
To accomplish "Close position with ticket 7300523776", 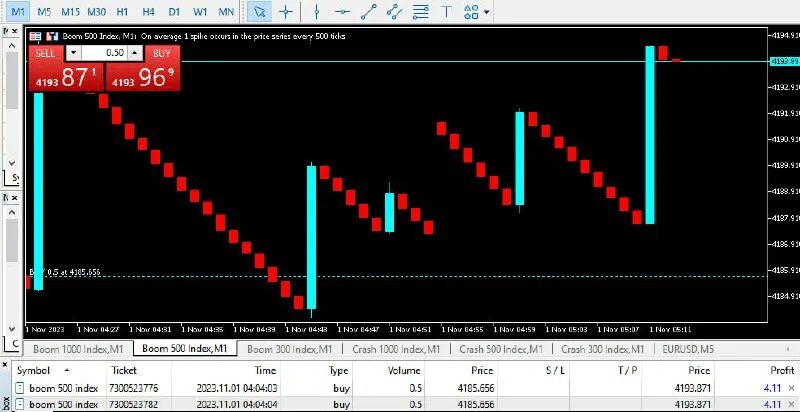I will pyautogui.click(x=791, y=389).
